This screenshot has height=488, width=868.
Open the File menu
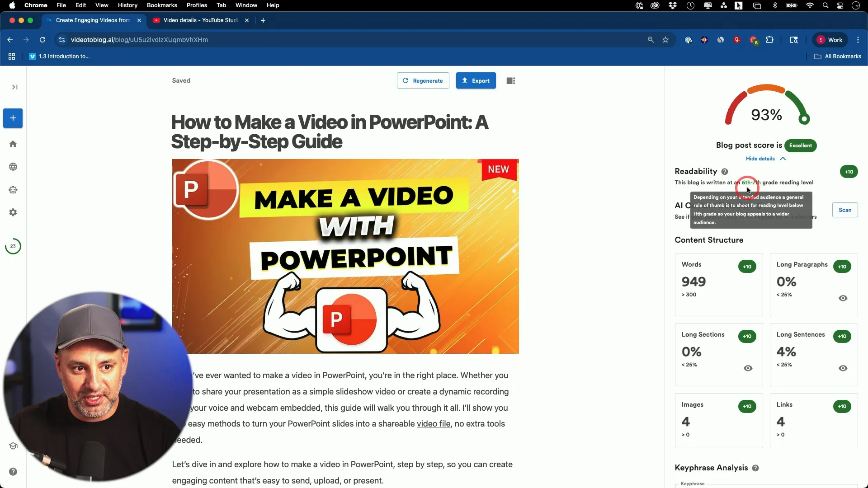tap(61, 5)
